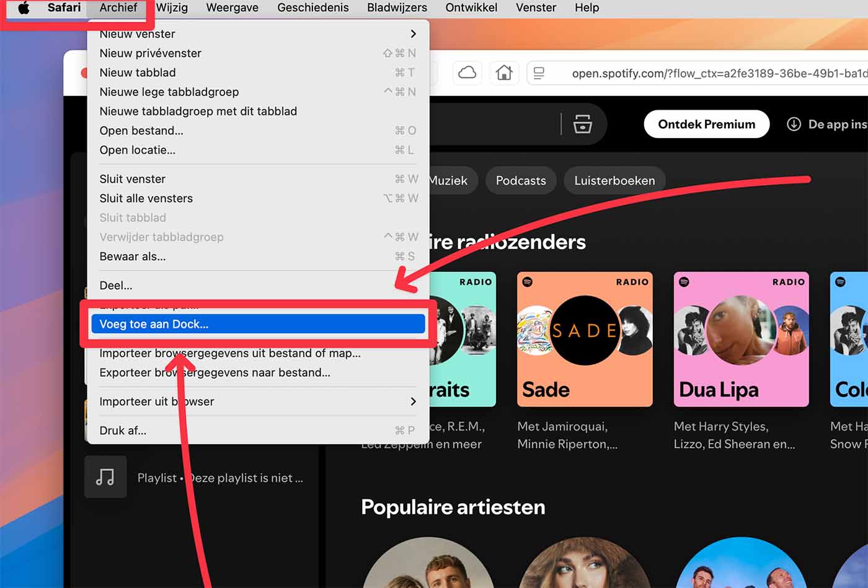Open the Apple menu
The width and height of the screenshot is (868, 588).
tap(24, 7)
